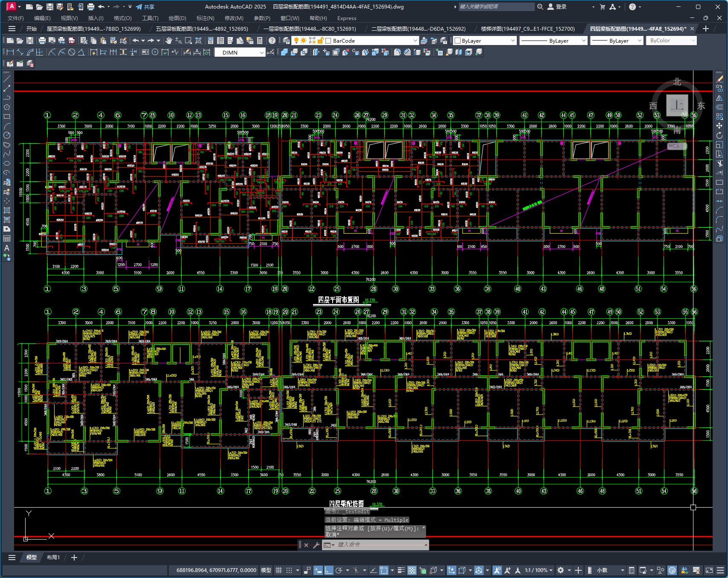Switch to 布局1 layout tab
This screenshot has width=728, height=578.
pyautogui.click(x=53, y=557)
